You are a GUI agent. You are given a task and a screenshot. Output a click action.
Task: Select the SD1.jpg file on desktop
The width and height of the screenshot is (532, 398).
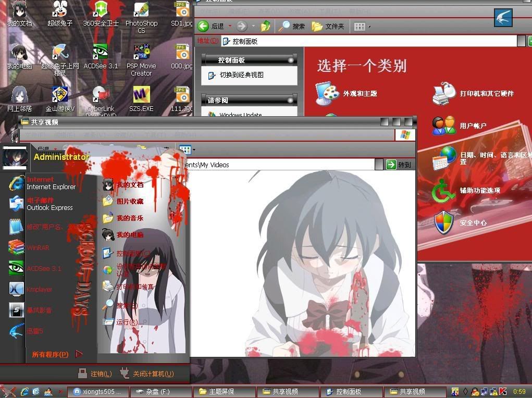coord(182,14)
